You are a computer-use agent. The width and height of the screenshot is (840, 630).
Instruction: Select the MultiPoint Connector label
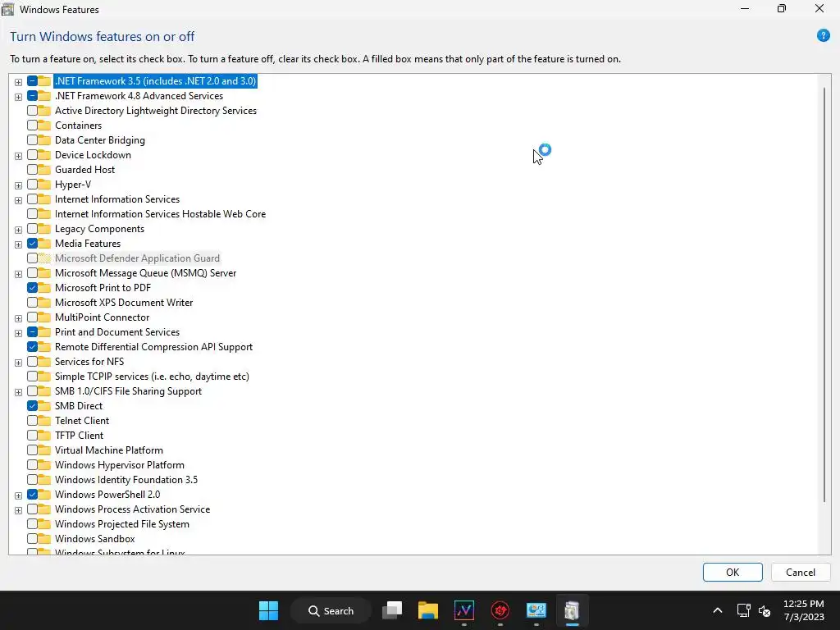pos(102,317)
